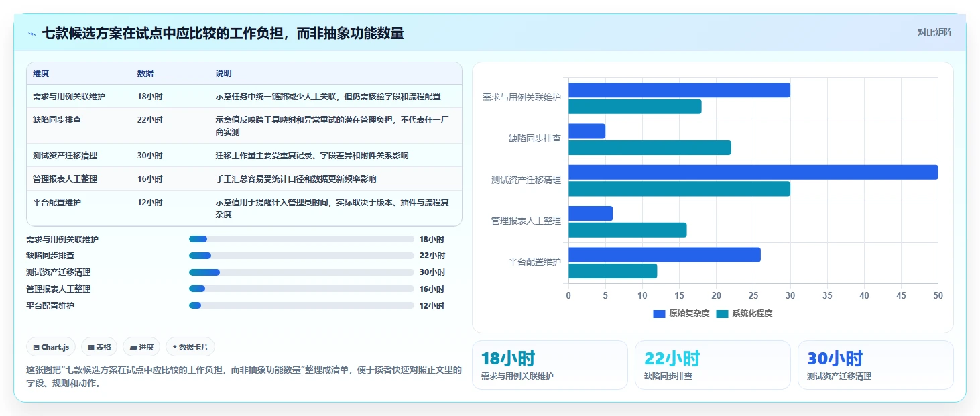Click the 18小时 需求与用例关联维护 data card
The height and width of the screenshot is (416, 980).
click(550, 365)
